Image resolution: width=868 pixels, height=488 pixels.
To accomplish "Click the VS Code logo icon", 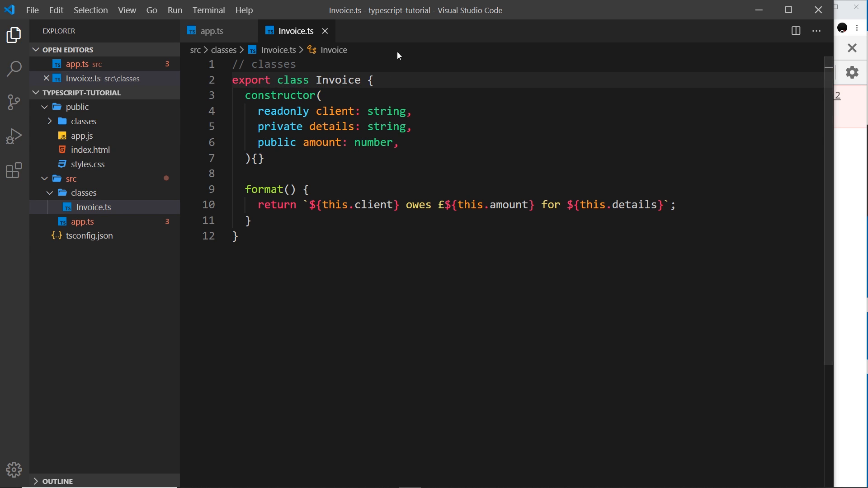I will pos(9,10).
